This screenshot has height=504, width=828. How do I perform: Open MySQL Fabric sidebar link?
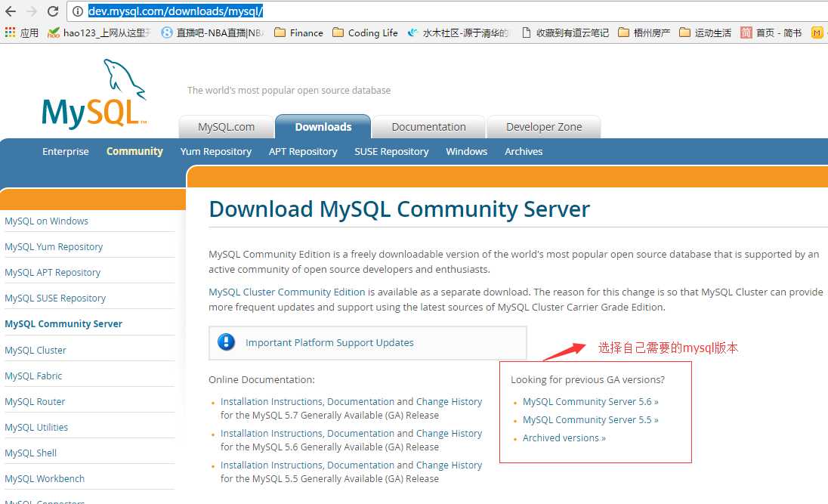[33, 376]
